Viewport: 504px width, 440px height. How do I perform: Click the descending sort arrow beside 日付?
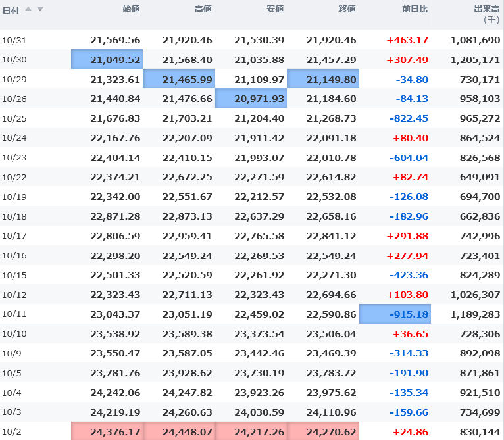click(x=39, y=9)
